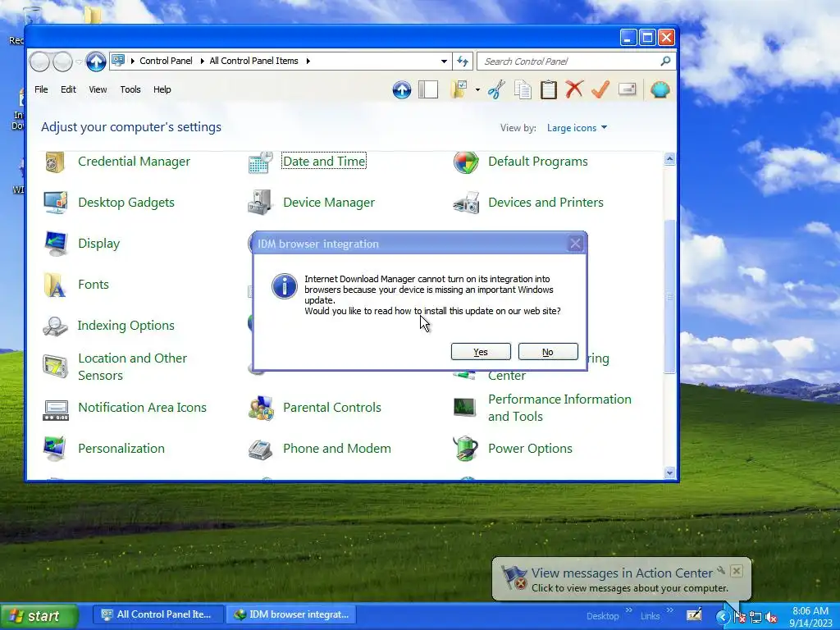The image size is (840, 630).
Task: Click the Paste clipboard icon
Action: click(549, 89)
